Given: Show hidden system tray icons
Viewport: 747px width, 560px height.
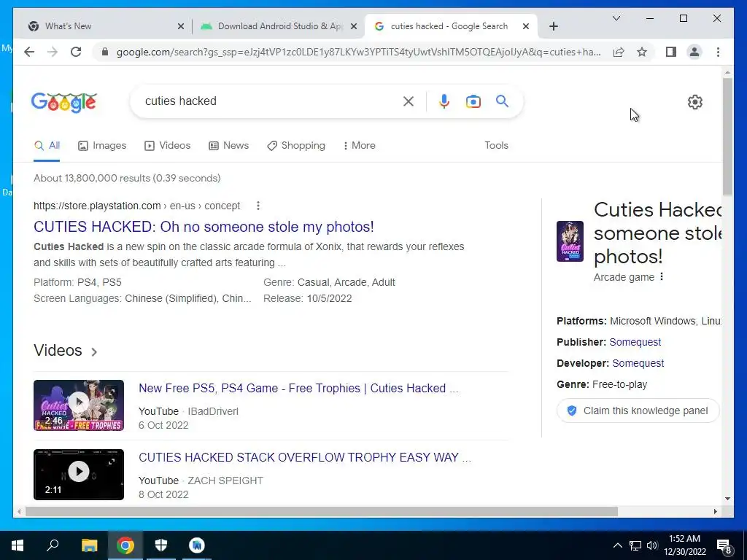Looking at the screenshot, I should click(x=617, y=545).
